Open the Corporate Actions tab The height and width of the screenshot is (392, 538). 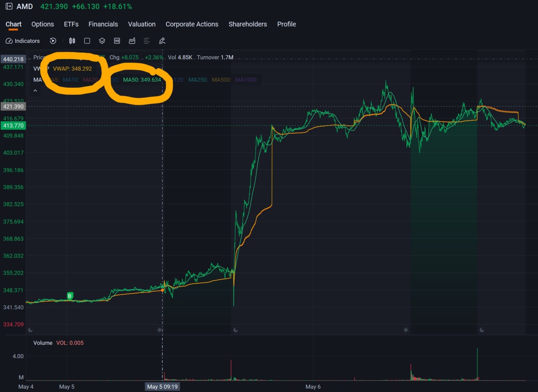point(192,24)
